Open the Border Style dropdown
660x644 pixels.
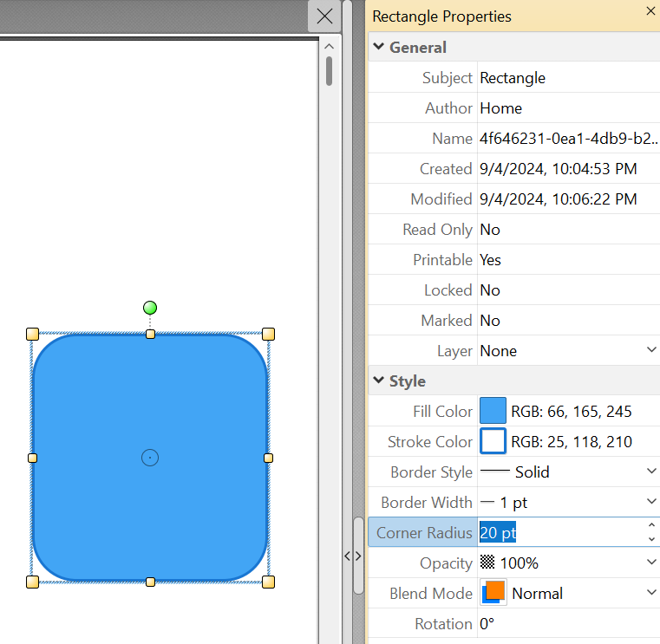coord(651,472)
